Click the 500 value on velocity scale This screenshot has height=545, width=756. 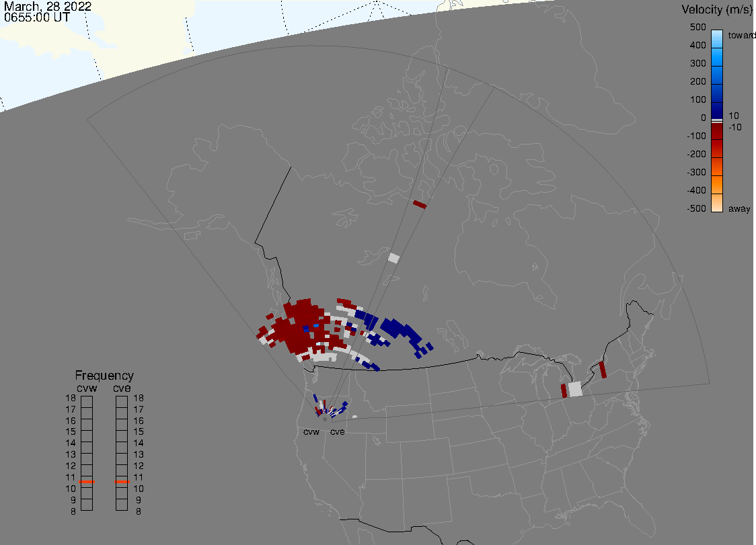coord(697,28)
